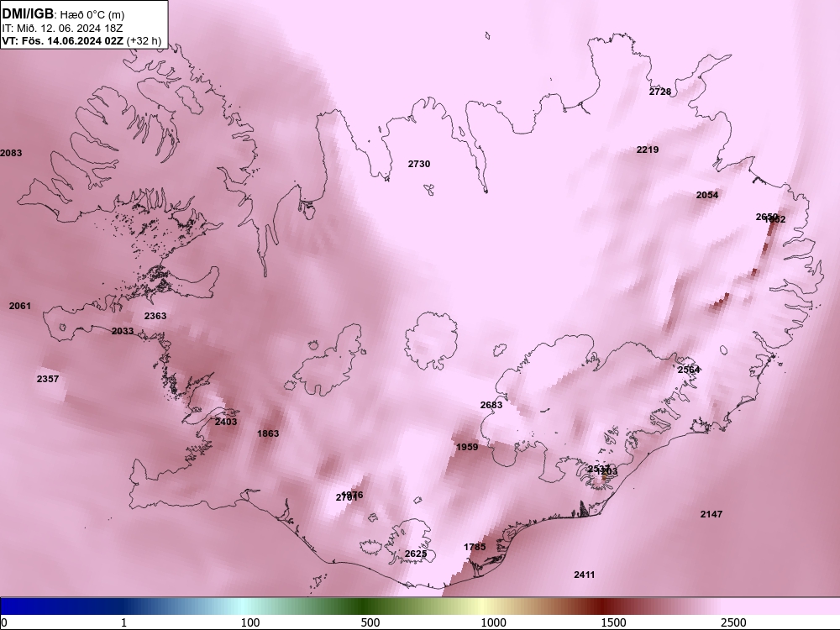
Task: Click the 2403 label near Reykjavik area
Action: pos(226,422)
